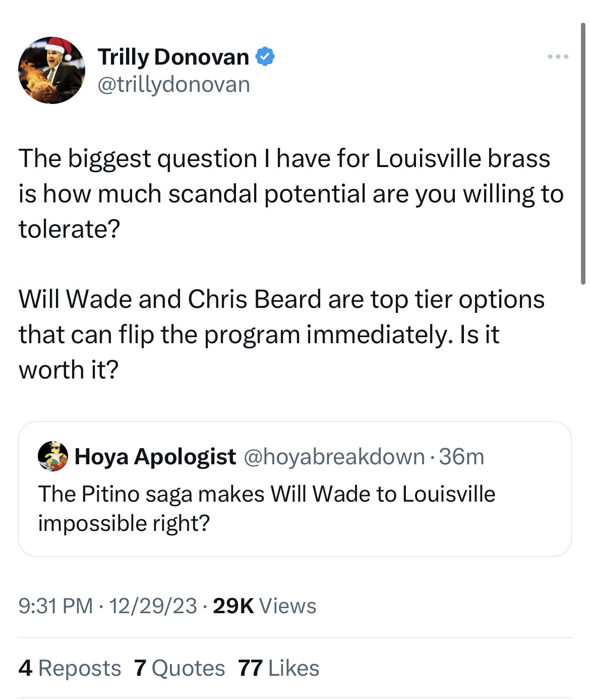Click the Hoya Apologist avatar icon
The image size is (590, 700).
[x=53, y=456]
